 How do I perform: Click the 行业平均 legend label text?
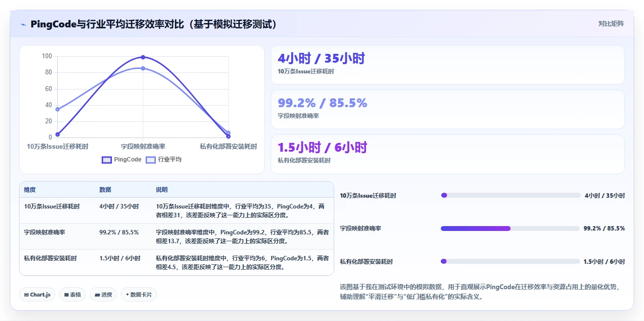(x=170, y=160)
